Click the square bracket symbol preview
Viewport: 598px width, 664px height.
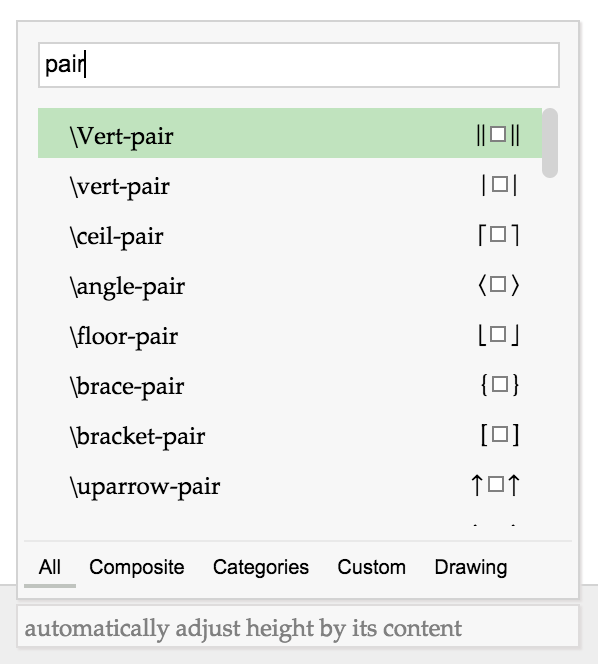click(500, 434)
